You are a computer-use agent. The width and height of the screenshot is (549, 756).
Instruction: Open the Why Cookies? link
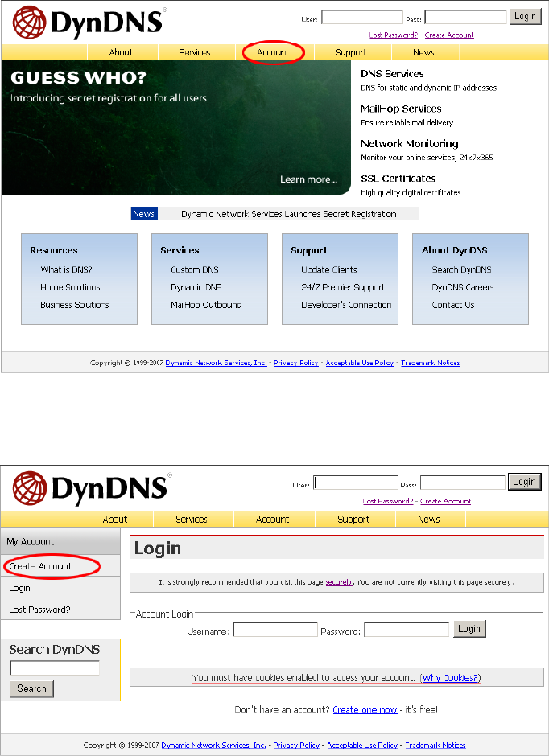click(450, 678)
